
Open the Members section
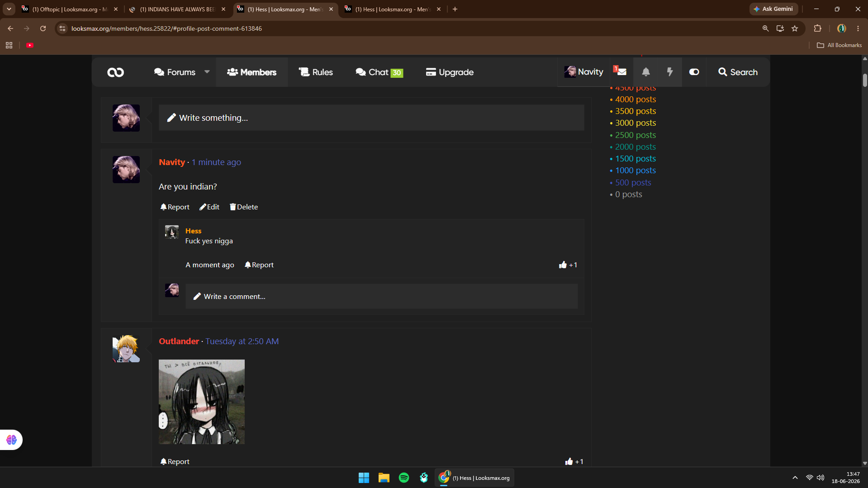tap(252, 72)
